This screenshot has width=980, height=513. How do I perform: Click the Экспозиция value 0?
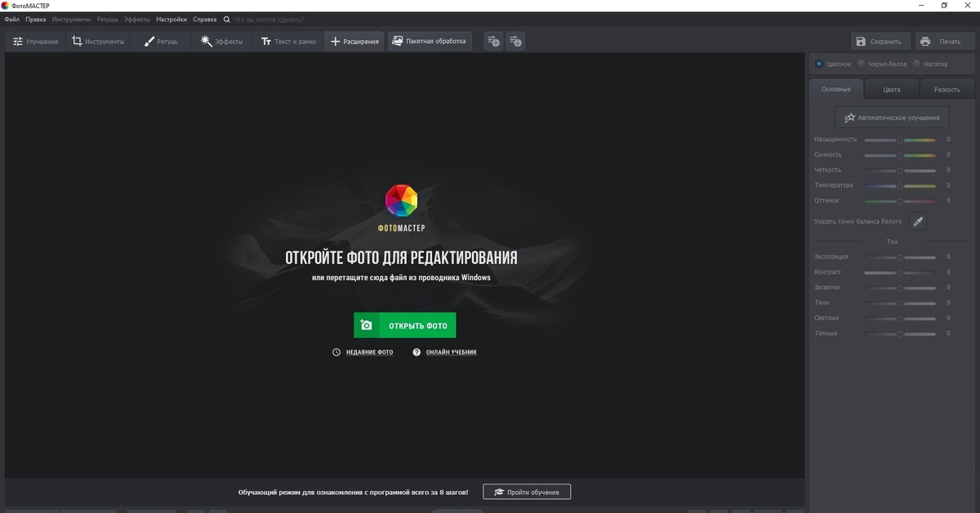tap(948, 257)
